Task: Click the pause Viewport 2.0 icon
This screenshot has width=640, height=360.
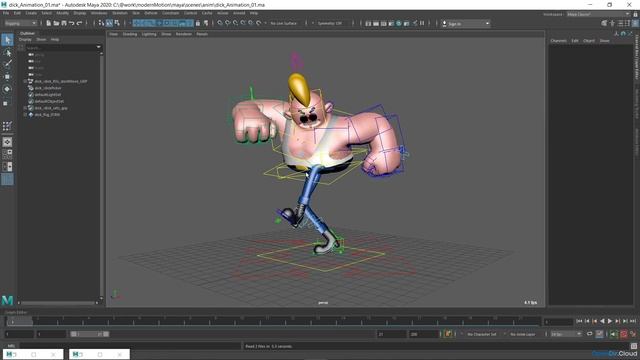Action: click(x=422, y=23)
